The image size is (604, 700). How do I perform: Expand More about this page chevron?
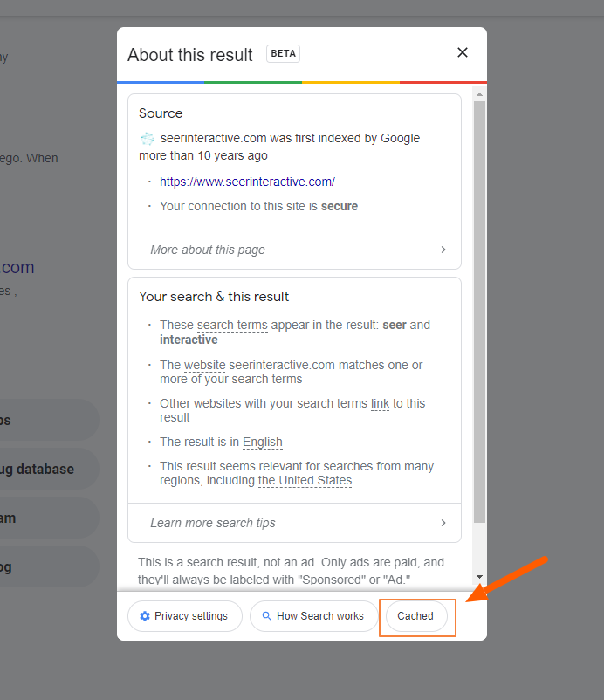pyautogui.click(x=443, y=250)
